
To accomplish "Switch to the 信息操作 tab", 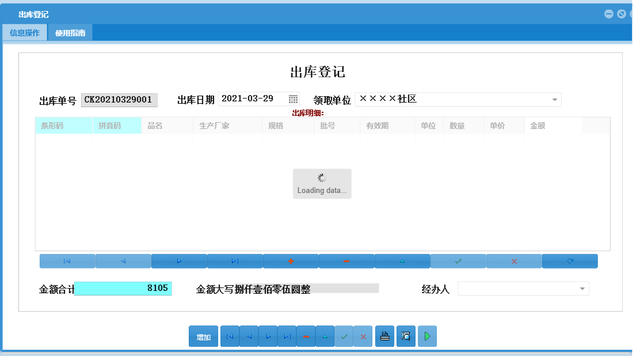I will pyautogui.click(x=24, y=32).
